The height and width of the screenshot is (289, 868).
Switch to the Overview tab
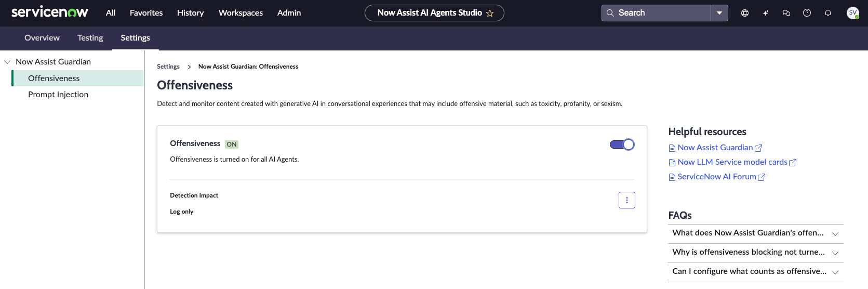(42, 38)
